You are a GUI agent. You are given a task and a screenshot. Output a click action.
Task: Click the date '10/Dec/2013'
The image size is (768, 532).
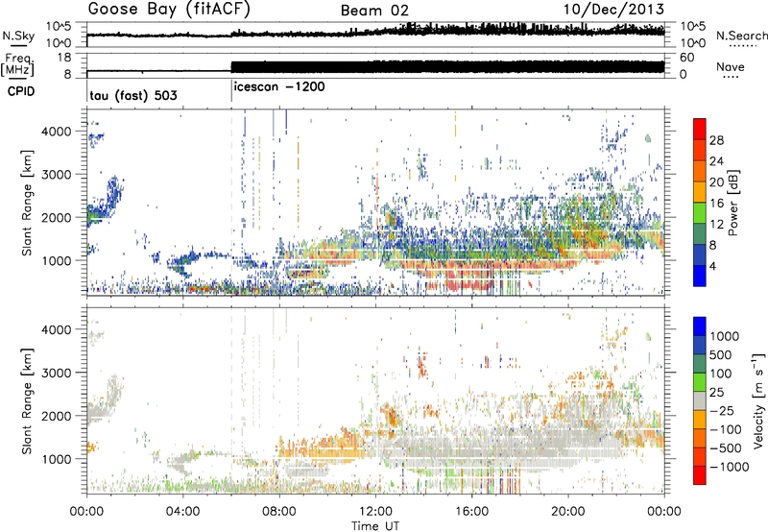(x=613, y=10)
